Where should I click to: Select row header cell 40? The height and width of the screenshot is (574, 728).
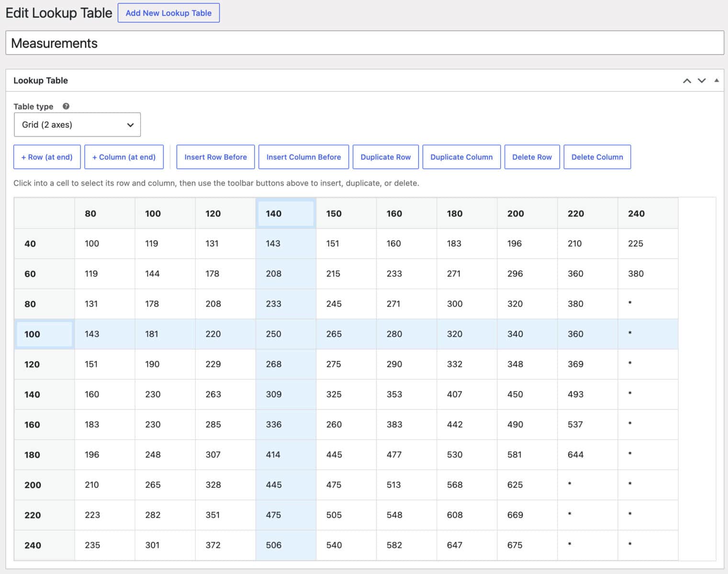tap(45, 243)
